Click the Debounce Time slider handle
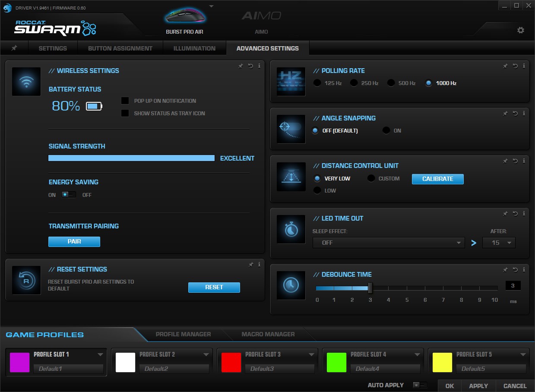The image size is (535, 392). (370, 288)
